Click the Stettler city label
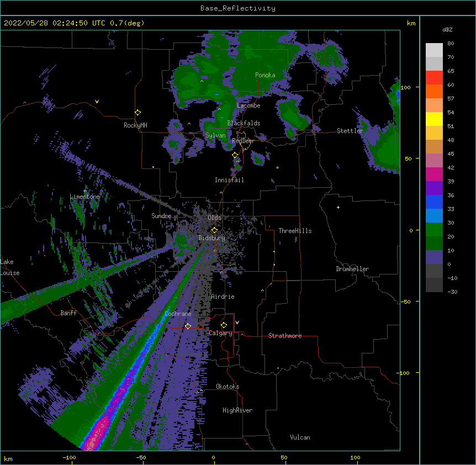The height and width of the screenshot is (465, 476). pyautogui.click(x=350, y=131)
